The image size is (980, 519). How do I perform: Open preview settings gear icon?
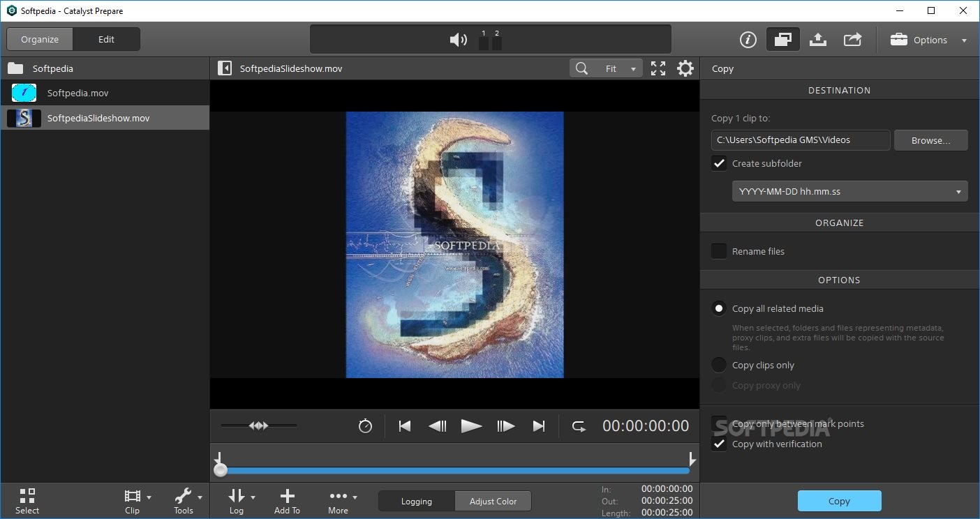tap(685, 68)
